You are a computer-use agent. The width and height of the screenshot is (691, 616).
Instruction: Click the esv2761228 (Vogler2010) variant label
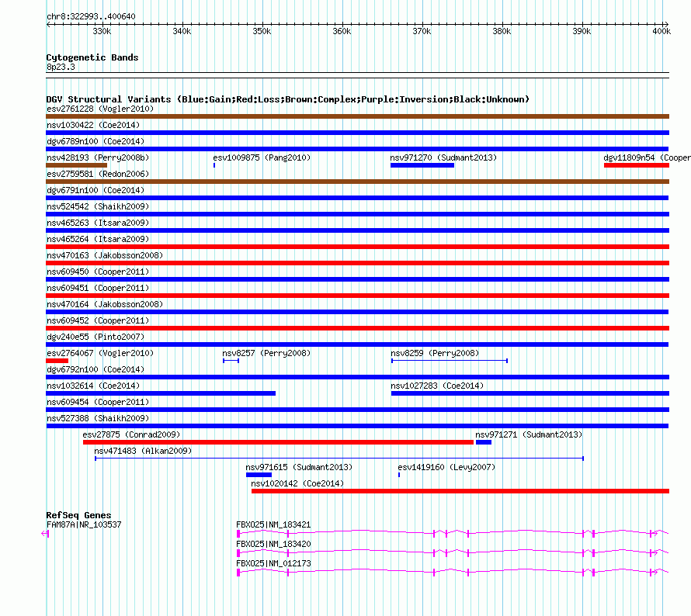[100, 109]
